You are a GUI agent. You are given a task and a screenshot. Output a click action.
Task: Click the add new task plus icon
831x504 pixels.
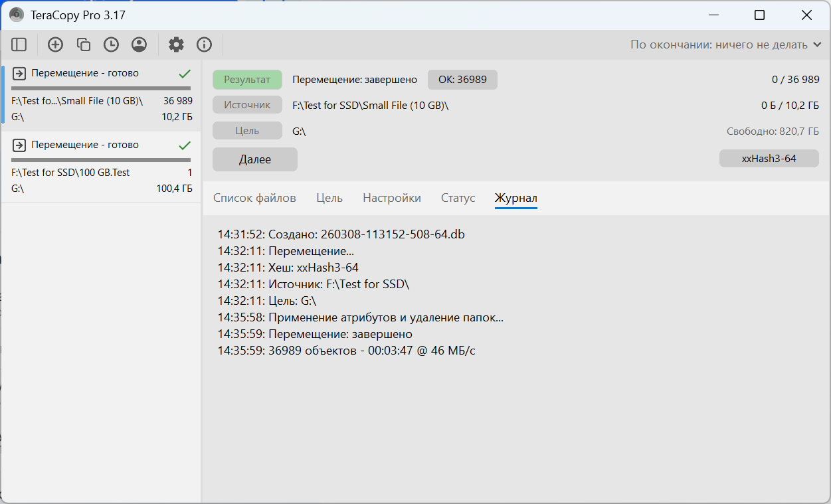(x=56, y=44)
